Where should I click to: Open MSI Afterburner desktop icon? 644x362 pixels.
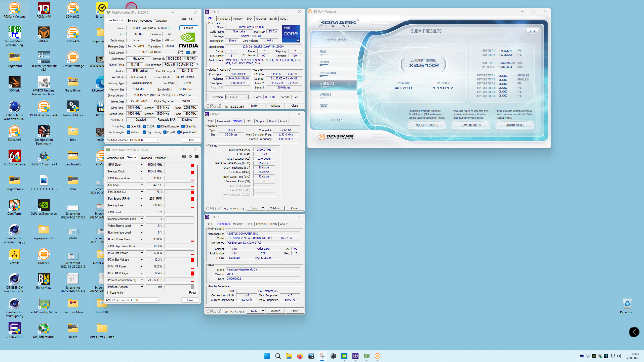44,331
